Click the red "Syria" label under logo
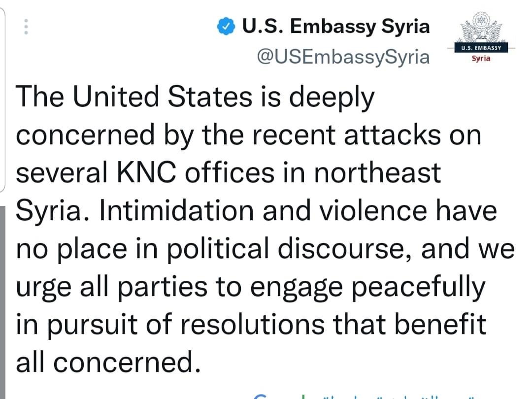The height and width of the screenshot is (399, 532). [481, 58]
